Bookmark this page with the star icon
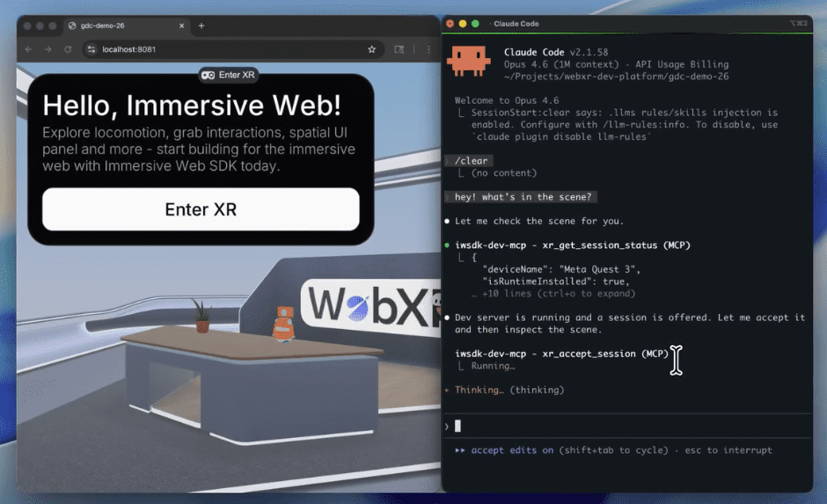 coord(372,49)
